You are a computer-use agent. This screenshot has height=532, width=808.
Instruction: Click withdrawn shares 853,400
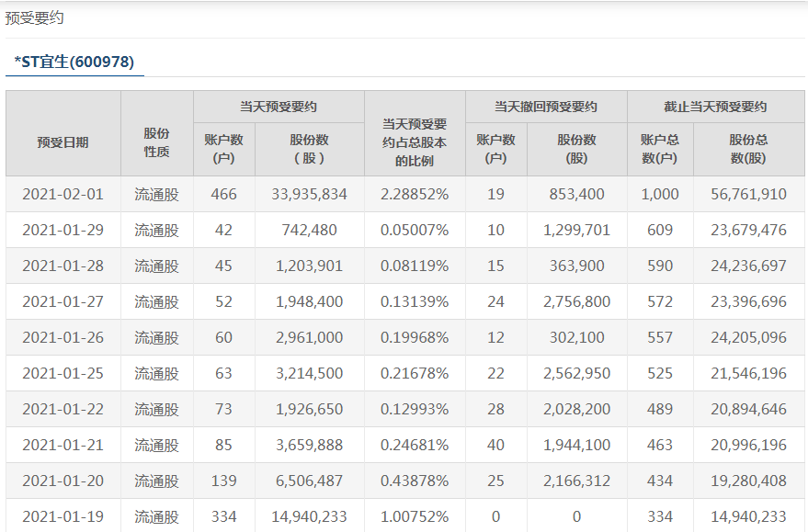[x=576, y=194]
